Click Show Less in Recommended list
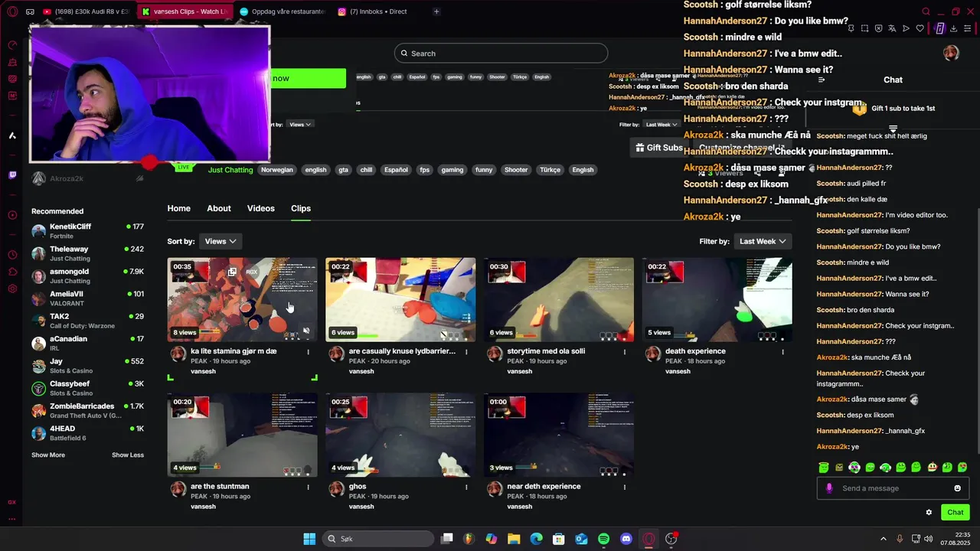980x551 pixels. click(x=128, y=455)
